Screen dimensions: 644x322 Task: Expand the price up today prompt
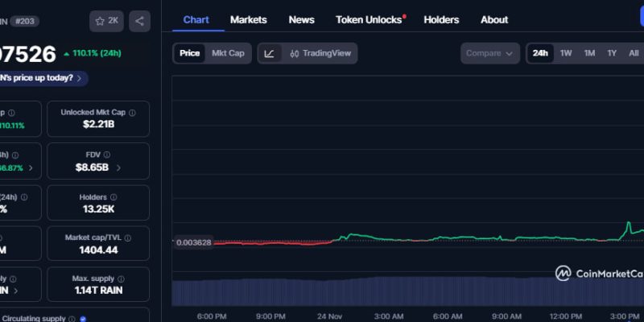[82, 78]
